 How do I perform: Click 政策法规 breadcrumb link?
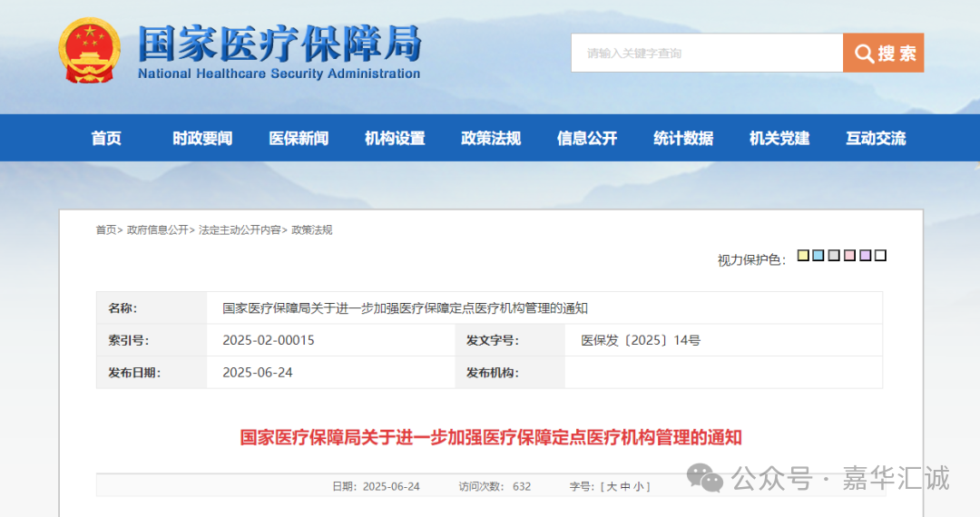(x=312, y=229)
